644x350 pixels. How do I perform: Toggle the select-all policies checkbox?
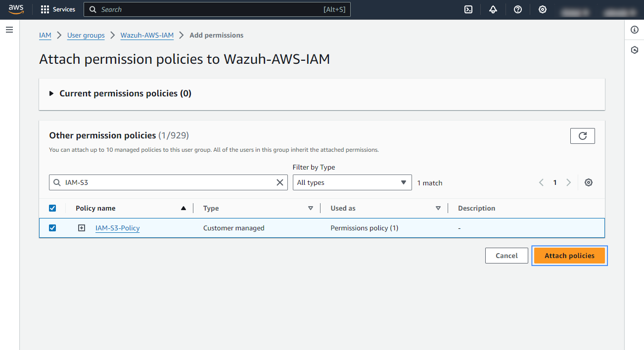(52, 208)
